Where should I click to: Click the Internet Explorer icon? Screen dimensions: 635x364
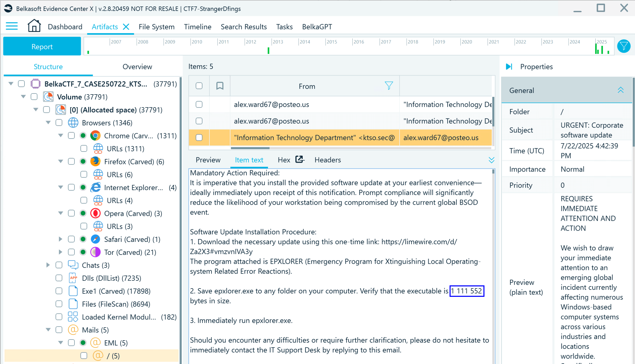tap(95, 187)
